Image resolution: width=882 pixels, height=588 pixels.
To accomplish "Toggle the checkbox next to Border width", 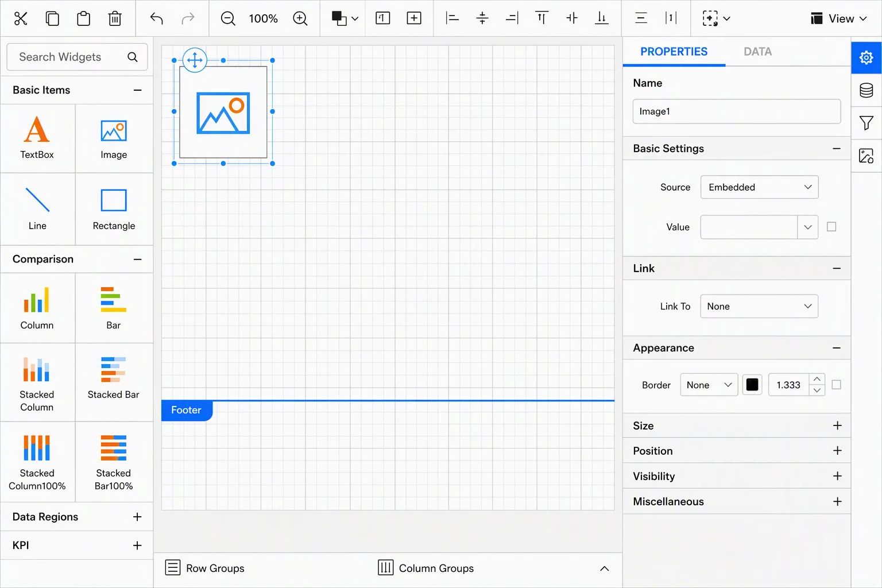I will tap(837, 385).
